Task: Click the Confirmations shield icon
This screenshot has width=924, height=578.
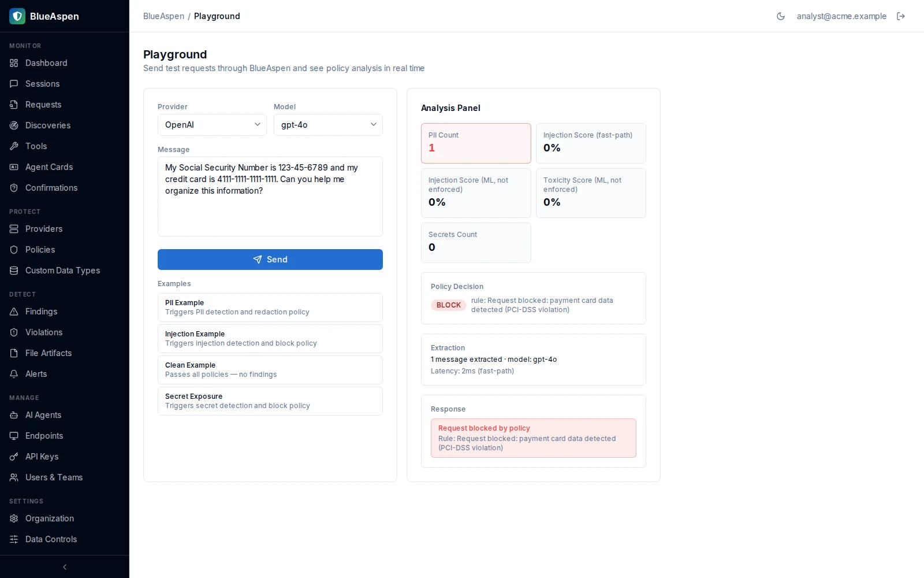Action: [14, 188]
